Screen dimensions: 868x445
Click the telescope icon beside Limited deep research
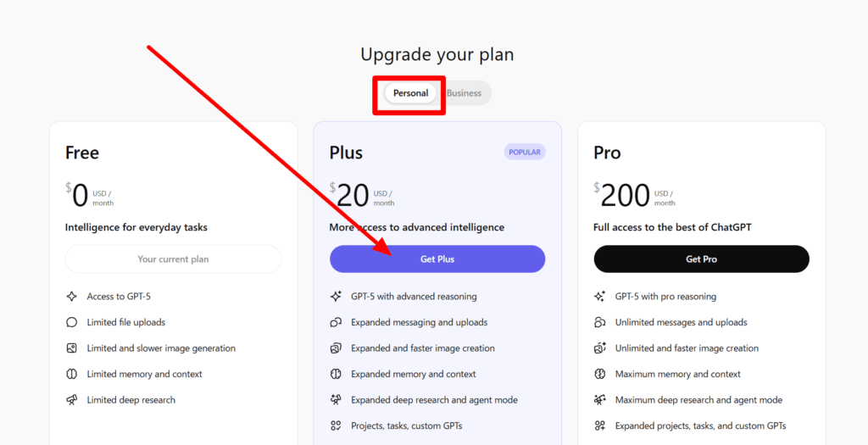[71, 400]
